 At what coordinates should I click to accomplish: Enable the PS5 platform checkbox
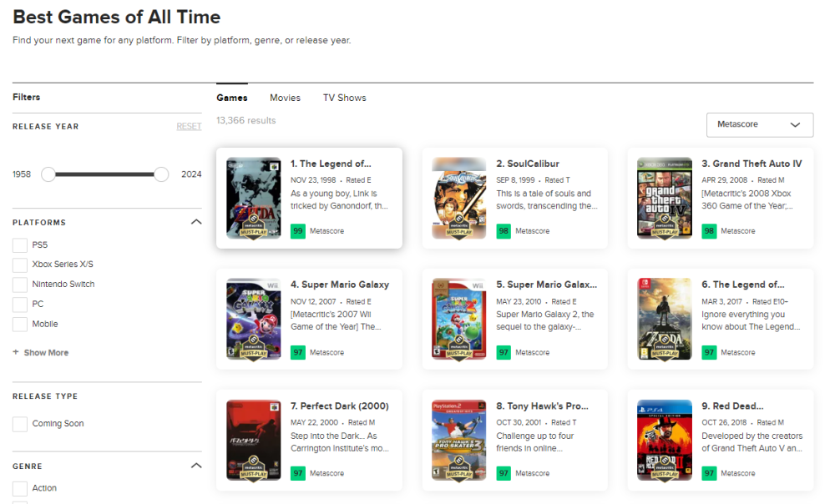coord(20,245)
